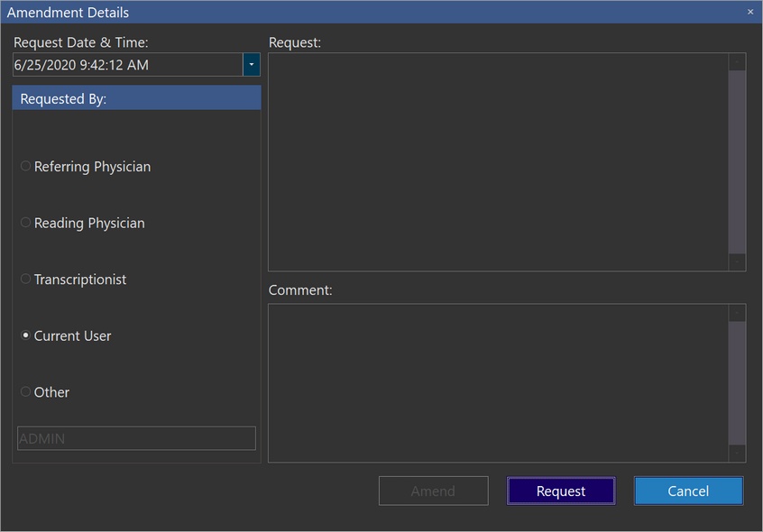Click the Comment box scroll up arrow
This screenshot has width=763, height=532.
tap(737, 313)
